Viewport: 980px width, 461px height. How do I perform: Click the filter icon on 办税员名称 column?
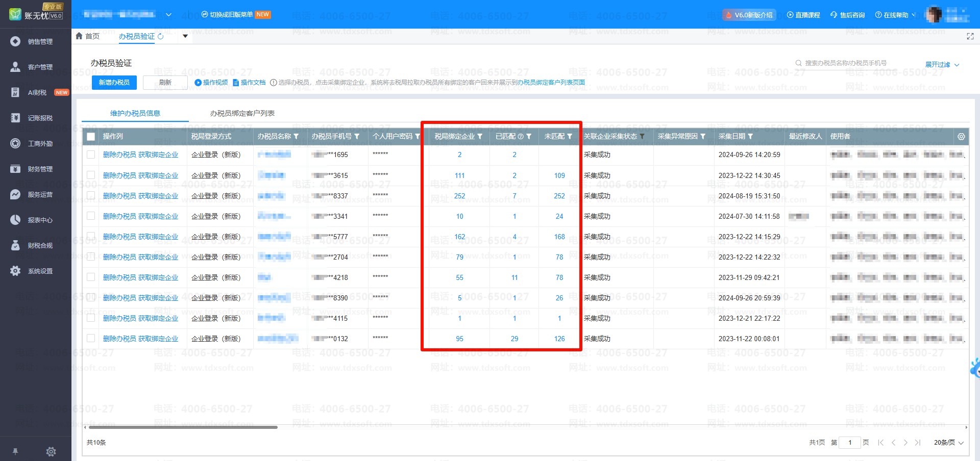click(x=297, y=137)
